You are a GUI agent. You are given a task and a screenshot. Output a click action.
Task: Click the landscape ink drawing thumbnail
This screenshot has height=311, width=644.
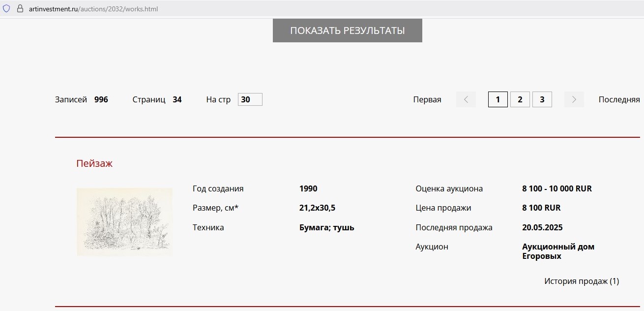(x=124, y=222)
